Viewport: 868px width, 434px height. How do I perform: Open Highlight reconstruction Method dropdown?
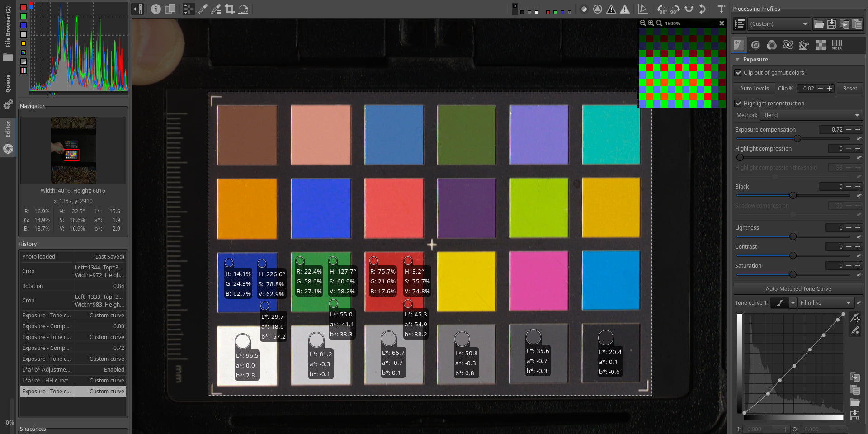[x=811, y=115]
